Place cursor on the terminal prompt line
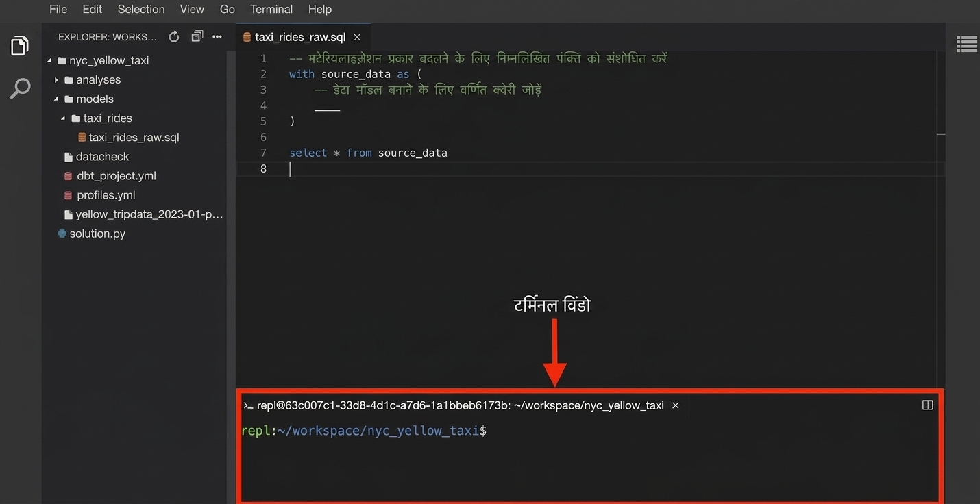Viewport: 980px width, 504px height. [x=364, y=431]
